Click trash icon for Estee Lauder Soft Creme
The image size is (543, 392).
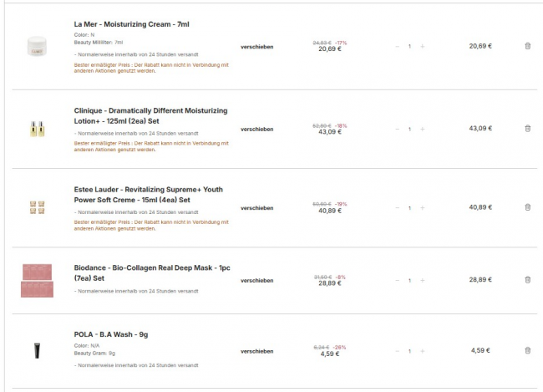point(527,207)
